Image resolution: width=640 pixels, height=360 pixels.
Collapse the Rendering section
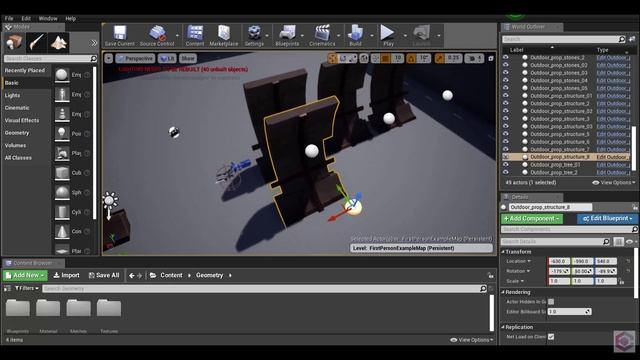[x=503, y=292]
